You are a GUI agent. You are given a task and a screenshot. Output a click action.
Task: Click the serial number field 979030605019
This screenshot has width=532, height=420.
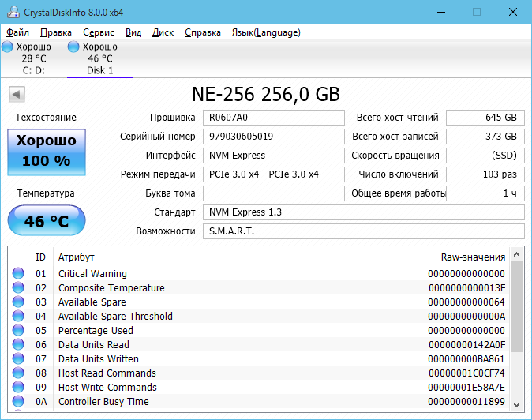click(274, 137)
